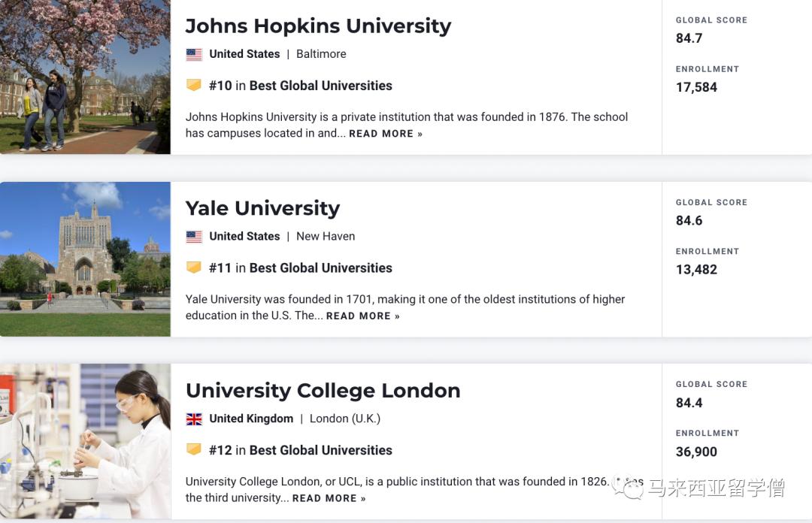The image size is (812, 523).
Task: Open the Yale University title link
Action: 262,208
